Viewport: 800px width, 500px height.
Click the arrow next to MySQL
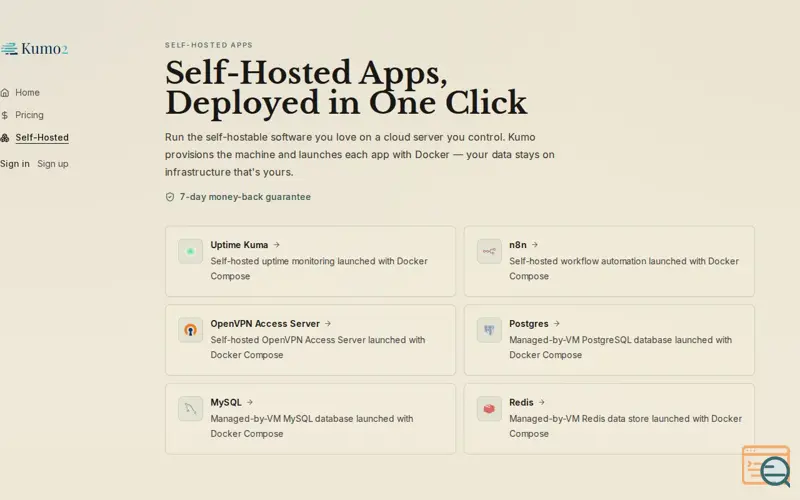(x=249, y=403)
